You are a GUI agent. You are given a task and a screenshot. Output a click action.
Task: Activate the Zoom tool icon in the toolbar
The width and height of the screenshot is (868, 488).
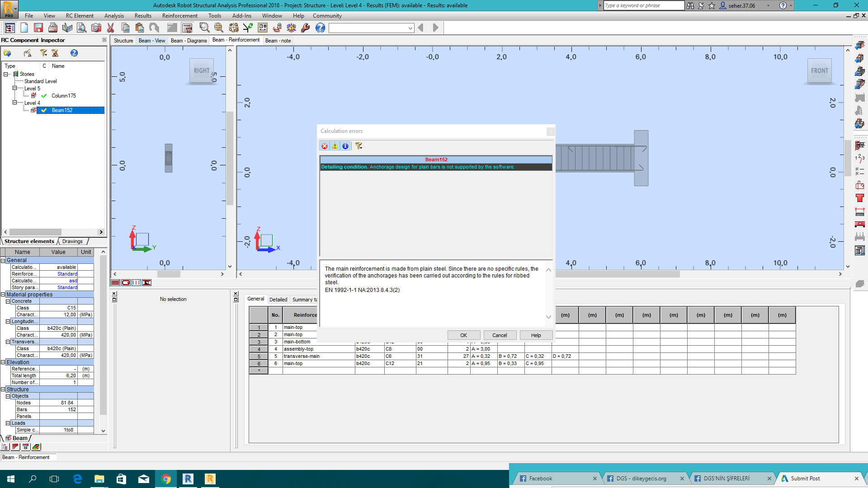pos(204,28)
